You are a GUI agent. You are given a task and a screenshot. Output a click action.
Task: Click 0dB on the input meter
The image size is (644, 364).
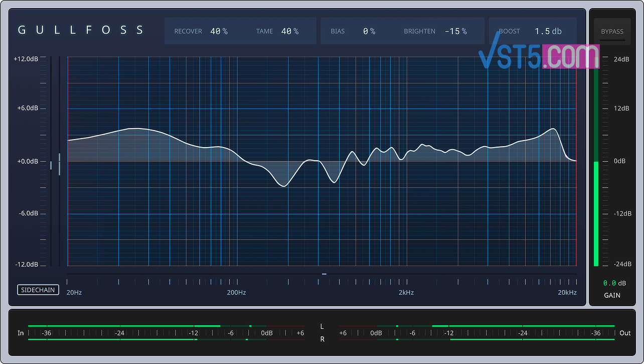click(x=267, y=333)
